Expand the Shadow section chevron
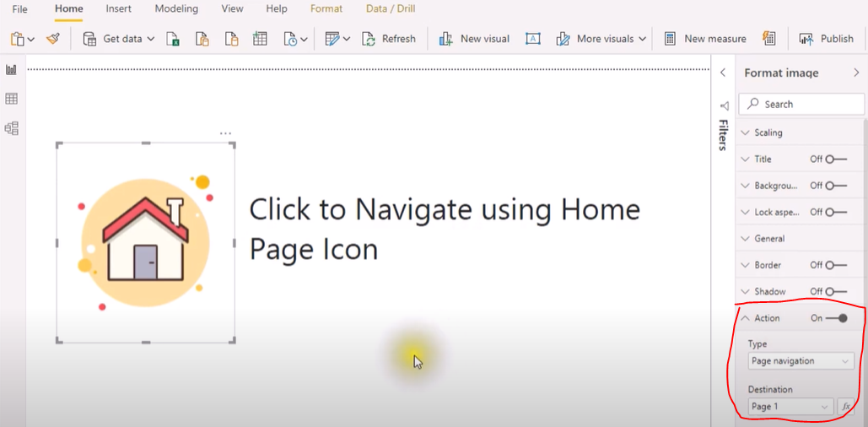Viewport: 868px width, 427px height. click(x=745, y=291)
